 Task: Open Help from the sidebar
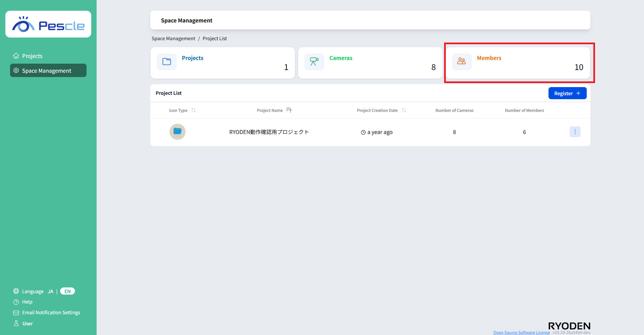[x=27, y=302]
